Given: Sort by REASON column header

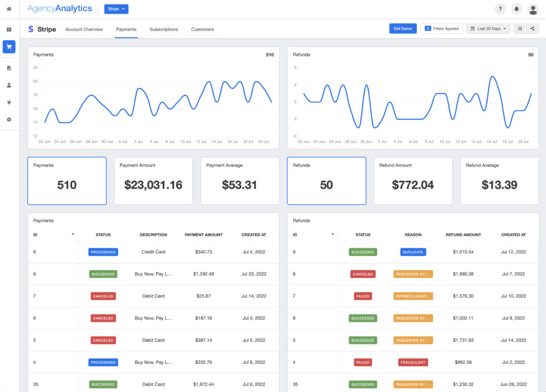Looking at the screenshot, I should [413, 235].
